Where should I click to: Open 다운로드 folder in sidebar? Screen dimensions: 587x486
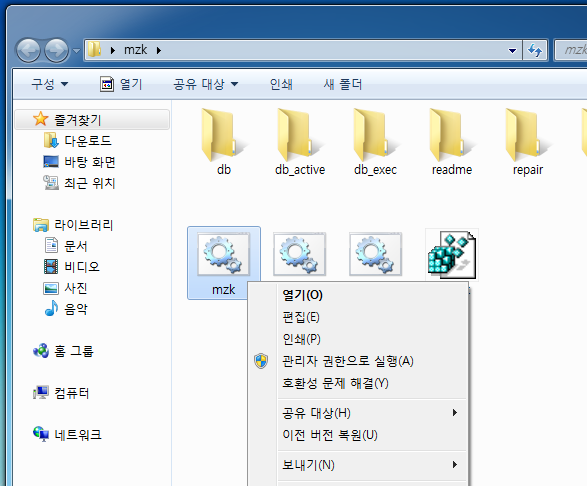(x=88, y=141)
